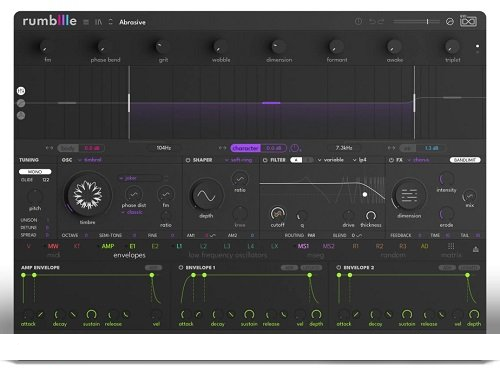Click the info icon in the header

358,22
